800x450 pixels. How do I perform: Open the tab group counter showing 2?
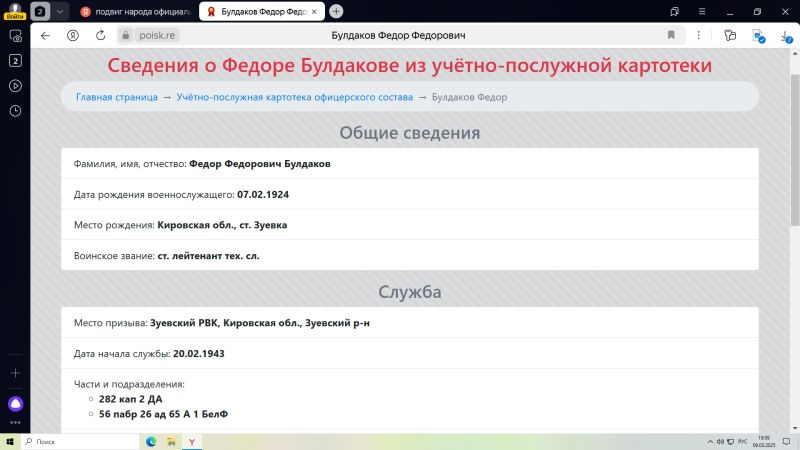point(40,11)
